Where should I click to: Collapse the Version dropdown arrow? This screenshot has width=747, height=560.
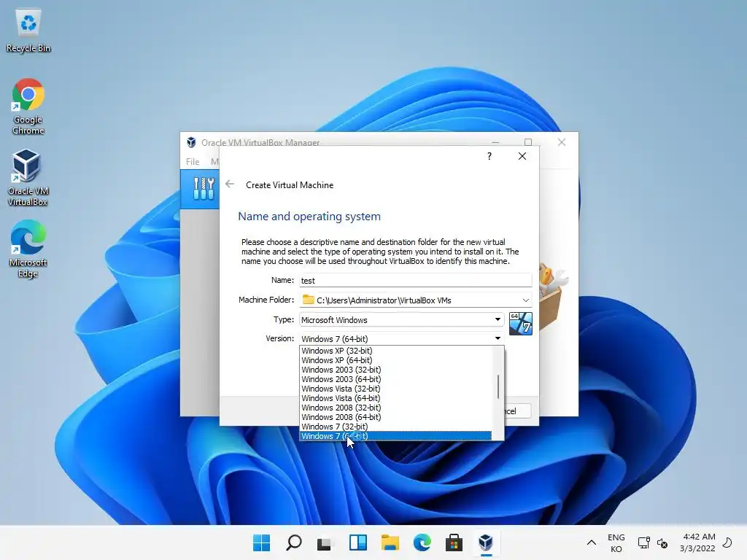(x=498, y=338)
